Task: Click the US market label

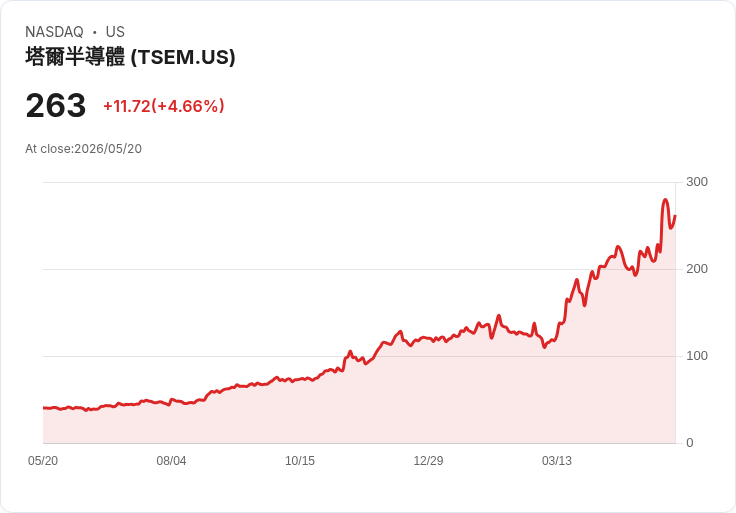Action: [x=115, y=32]
